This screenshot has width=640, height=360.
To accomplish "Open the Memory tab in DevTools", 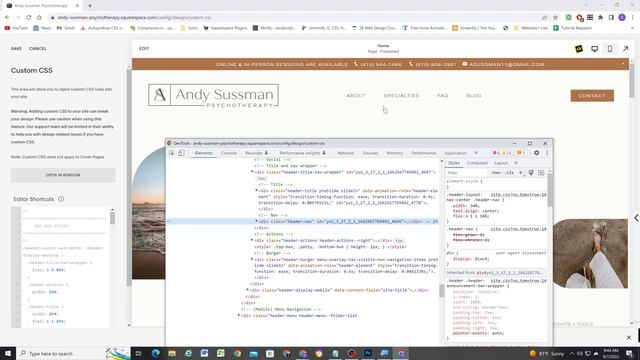I will coord(395,153).
